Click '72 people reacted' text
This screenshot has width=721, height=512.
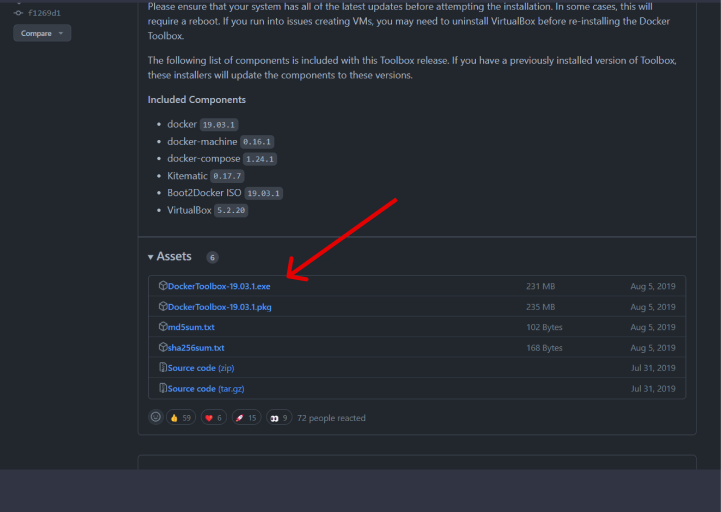[332, 418]
